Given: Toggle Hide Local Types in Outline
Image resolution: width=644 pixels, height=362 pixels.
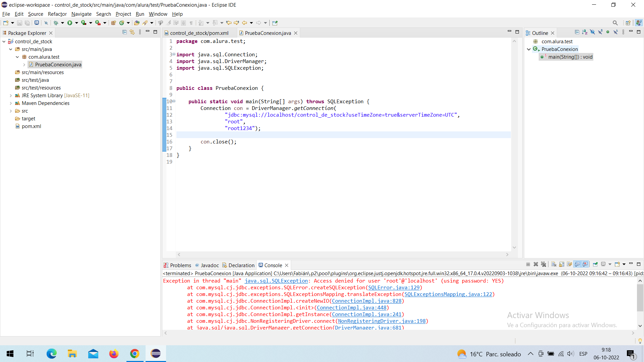Looking at the screenshot, I should coord(615,32).
